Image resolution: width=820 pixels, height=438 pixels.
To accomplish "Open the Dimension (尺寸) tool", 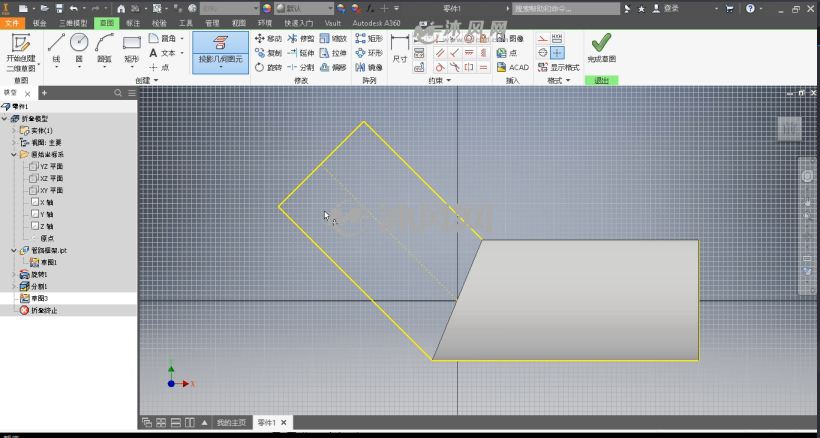I will click(400, 50).
